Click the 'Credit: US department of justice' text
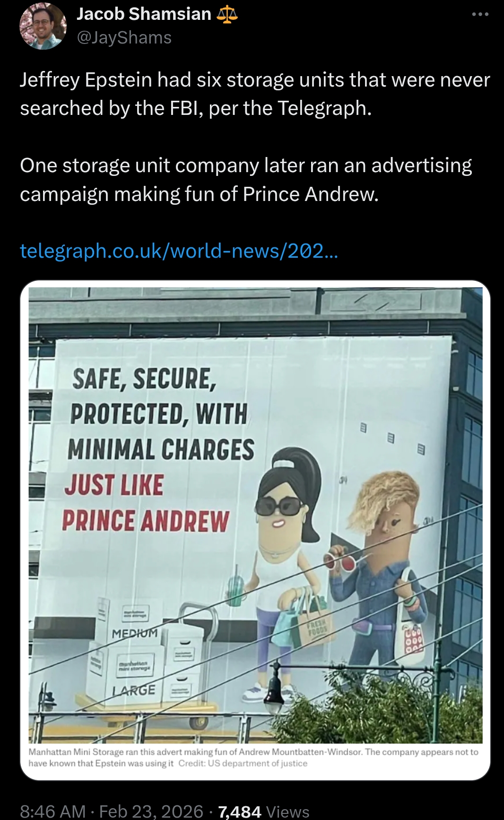 pyautogui.click(x=243, y=763)
